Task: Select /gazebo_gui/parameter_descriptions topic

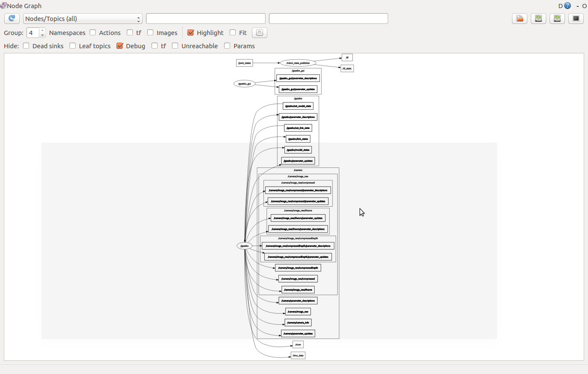Action: point(298,78)
